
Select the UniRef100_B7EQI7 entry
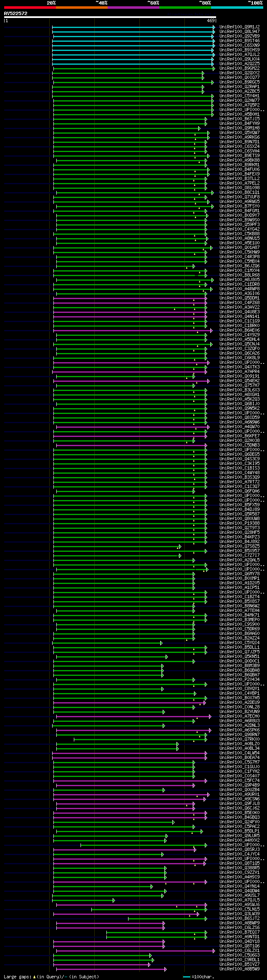(239, 932)
